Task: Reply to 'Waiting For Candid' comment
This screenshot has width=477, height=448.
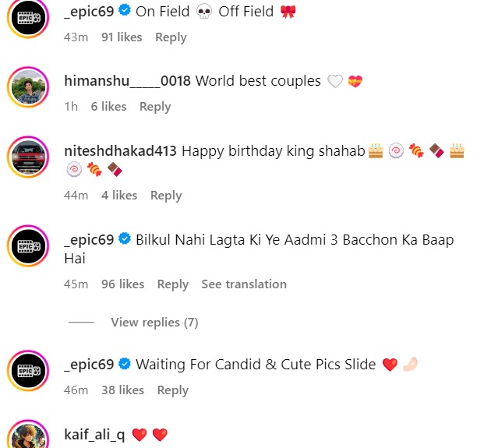Action: [x=173, y=390]
